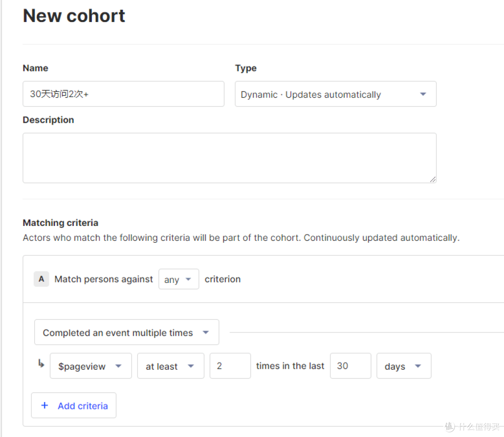Click the event count field showing 2
This screenshot has width=504, height=437.
230,366
